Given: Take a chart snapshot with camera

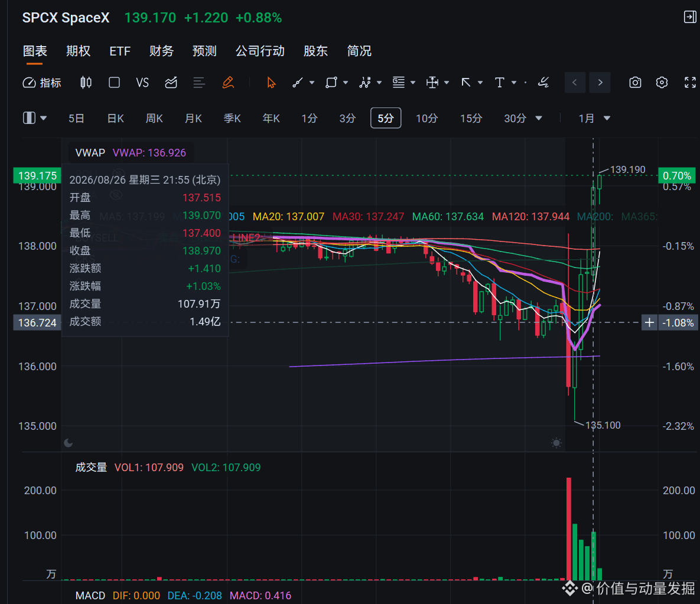Looking at the screenshot, I should click(635, 83).
